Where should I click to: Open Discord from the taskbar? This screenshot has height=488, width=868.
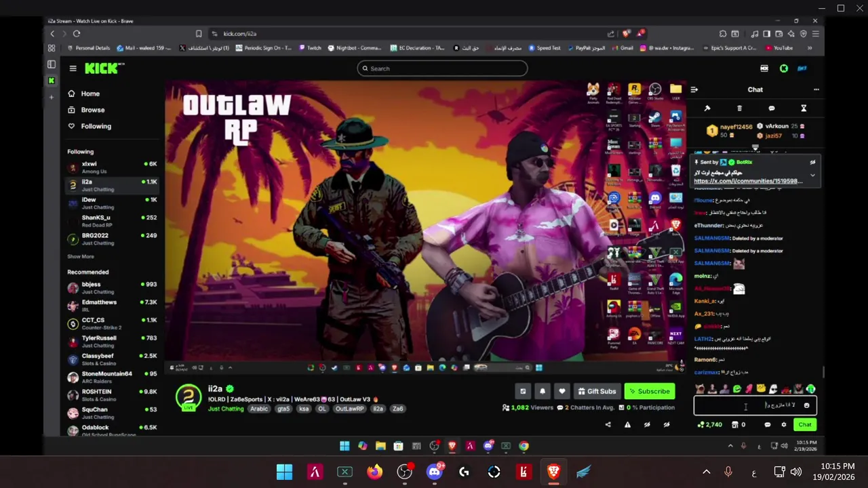point(435,472)
